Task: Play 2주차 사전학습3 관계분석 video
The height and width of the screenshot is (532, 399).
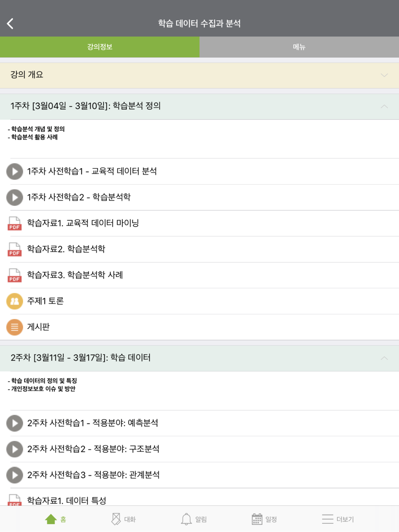Action: (x=15, y=475)
